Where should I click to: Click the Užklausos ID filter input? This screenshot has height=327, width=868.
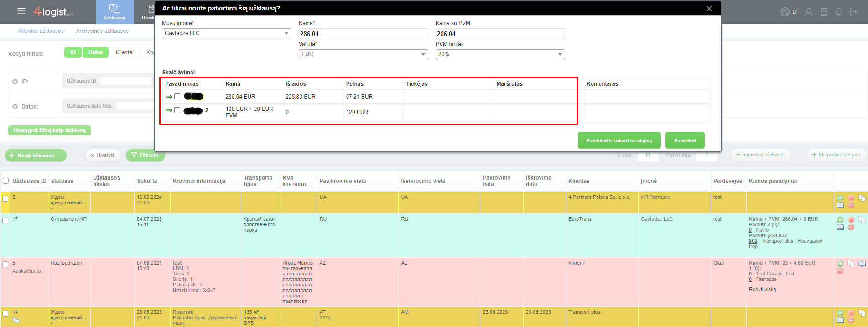[x=126, y=81]
